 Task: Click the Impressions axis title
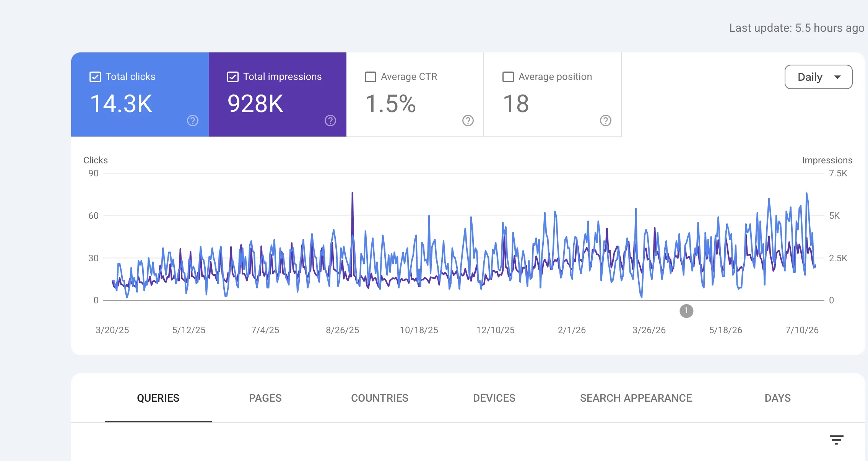827,160
